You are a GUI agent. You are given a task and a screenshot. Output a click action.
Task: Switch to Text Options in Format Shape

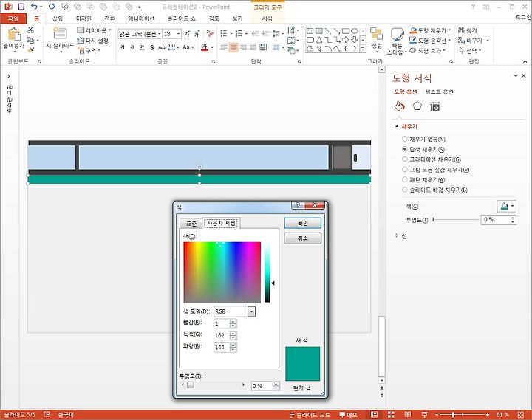(x=440, y=92)
